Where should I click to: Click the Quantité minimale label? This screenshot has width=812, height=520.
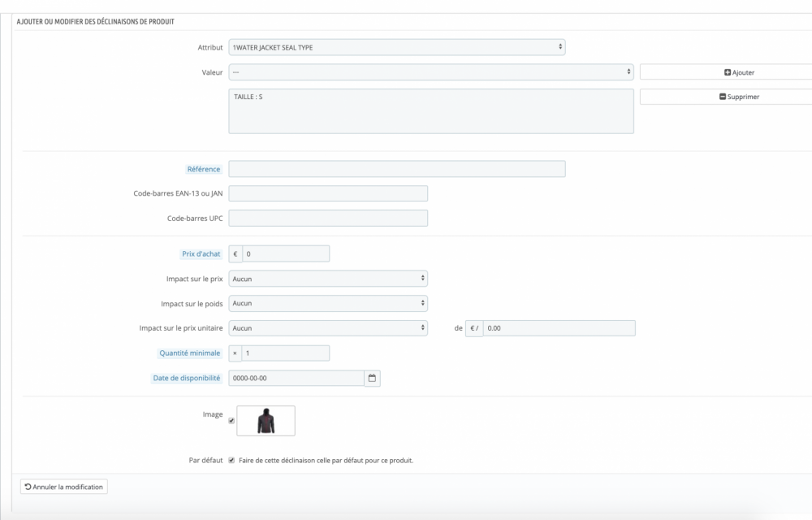tap(189, 353)
